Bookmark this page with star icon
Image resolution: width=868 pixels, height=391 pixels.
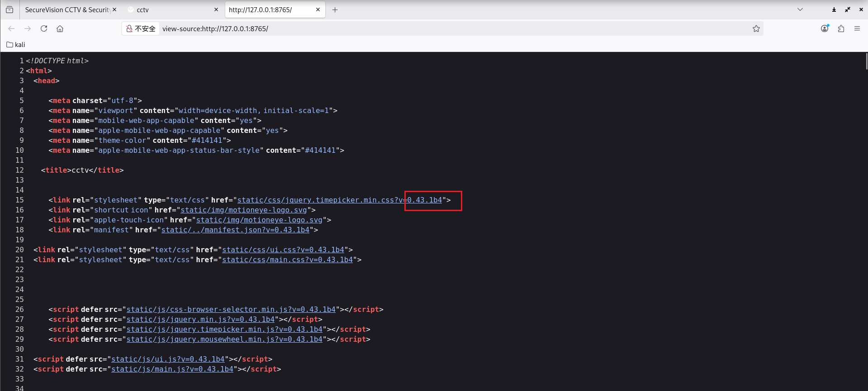(x=756, y=28)
